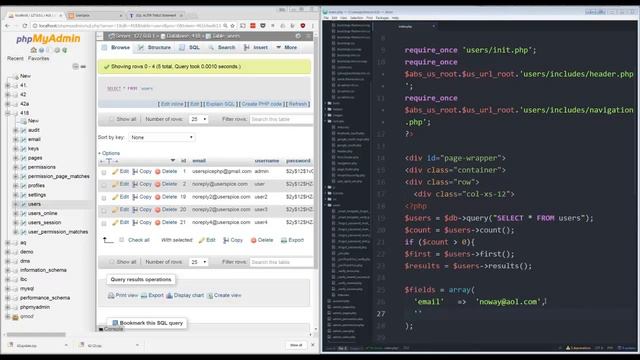Sort by email column header
This screenshot has width=640, height=360.
click(199, 161)
